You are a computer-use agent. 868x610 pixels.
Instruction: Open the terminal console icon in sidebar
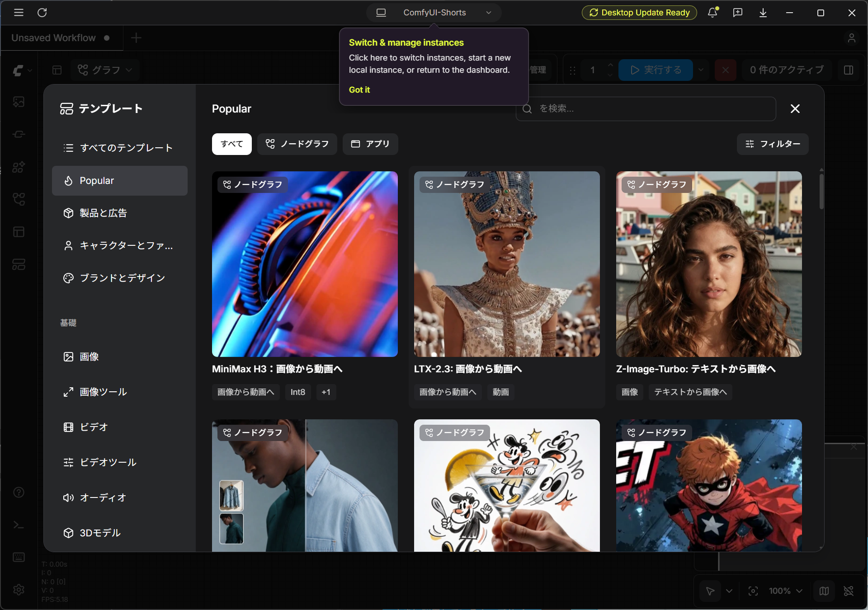point(19,525)
